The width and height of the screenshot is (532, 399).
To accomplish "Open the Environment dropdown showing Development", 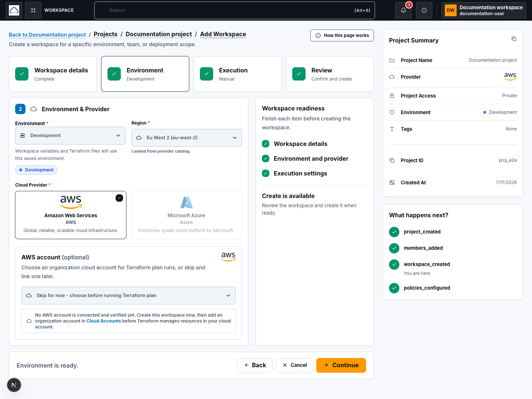I will [x=70, y=136].
